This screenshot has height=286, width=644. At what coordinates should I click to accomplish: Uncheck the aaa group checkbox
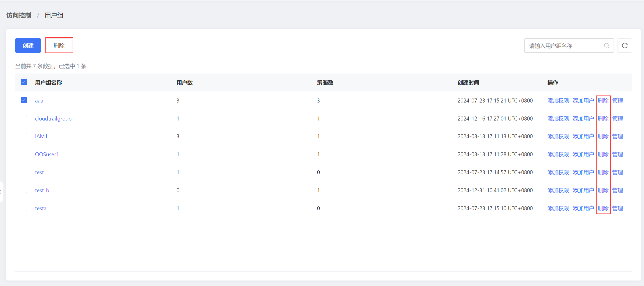point(24,100)
